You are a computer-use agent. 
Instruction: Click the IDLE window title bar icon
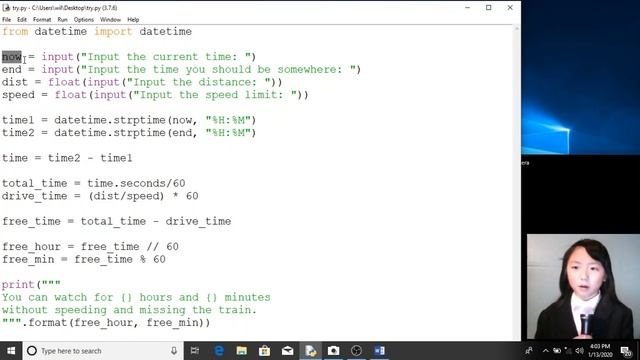[x=6, y=7]
